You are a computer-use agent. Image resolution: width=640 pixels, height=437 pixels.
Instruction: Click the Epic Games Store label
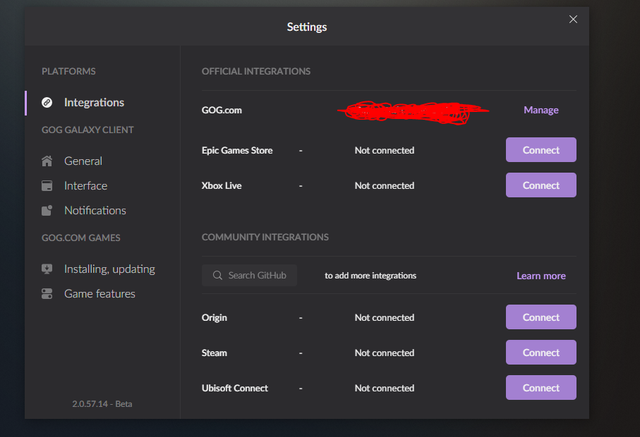point(237,151)
